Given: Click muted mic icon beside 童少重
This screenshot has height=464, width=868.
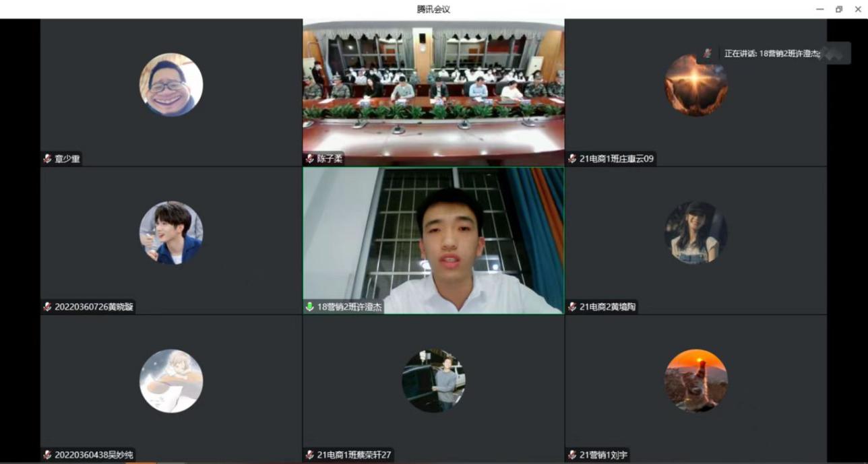Looking at the screenshot, I should pyautogui.click(x=47, y=159).
